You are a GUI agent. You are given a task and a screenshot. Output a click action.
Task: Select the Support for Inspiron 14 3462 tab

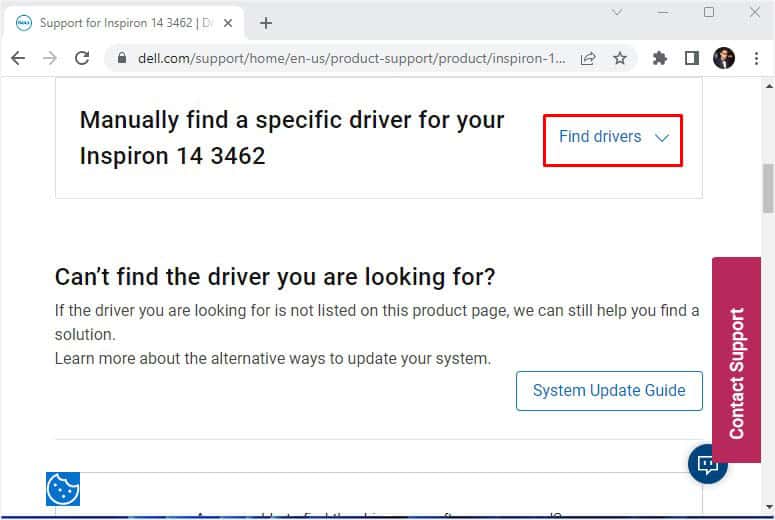[124, 23]
